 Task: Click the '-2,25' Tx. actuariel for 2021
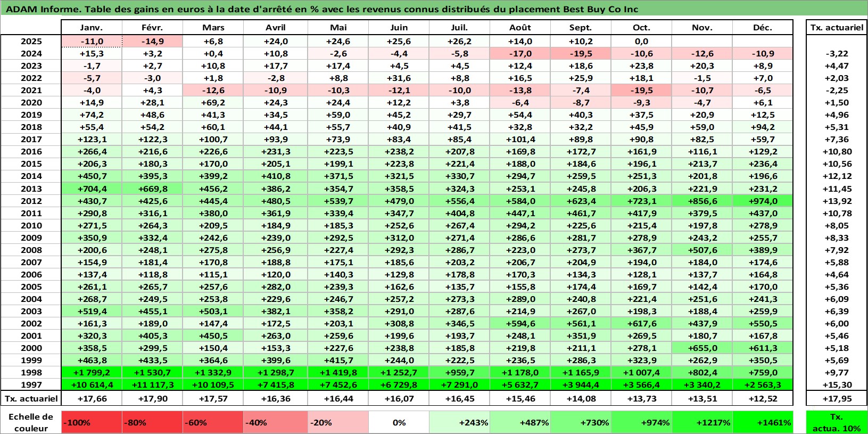point(837,90)
